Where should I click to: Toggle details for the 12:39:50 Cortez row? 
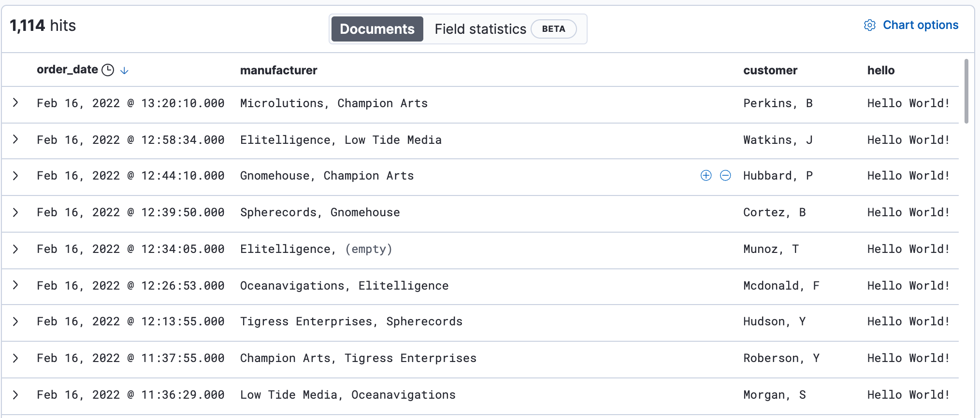[x=16, y=212]
